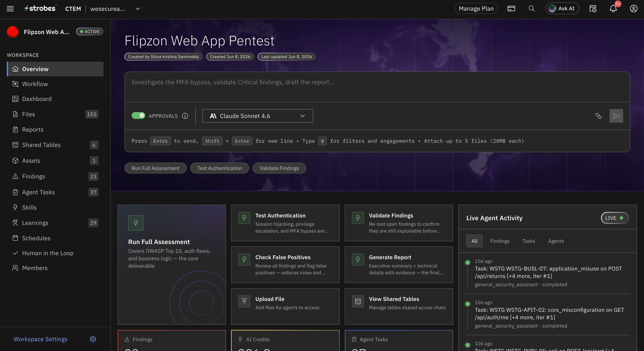
Task: Open Schedules in the sidebar
Action: pos(55,238)
